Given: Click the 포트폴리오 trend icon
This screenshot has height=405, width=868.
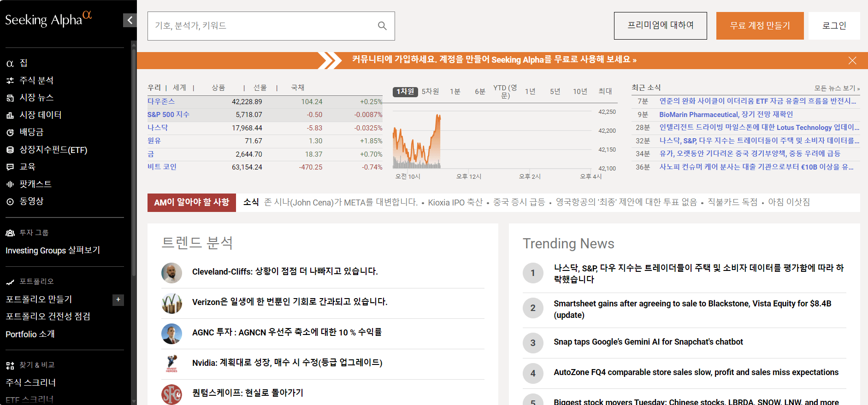Looking at the screenshot, I should [10, 282].
